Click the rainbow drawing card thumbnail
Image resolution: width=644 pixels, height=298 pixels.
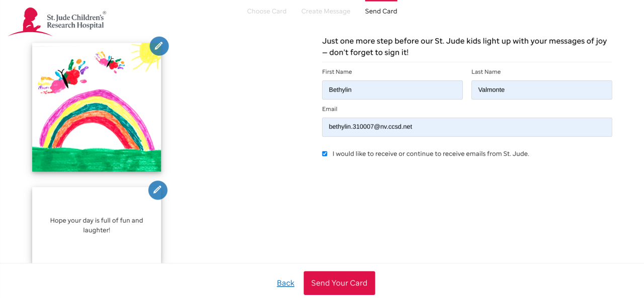click(x=97, y=108)
